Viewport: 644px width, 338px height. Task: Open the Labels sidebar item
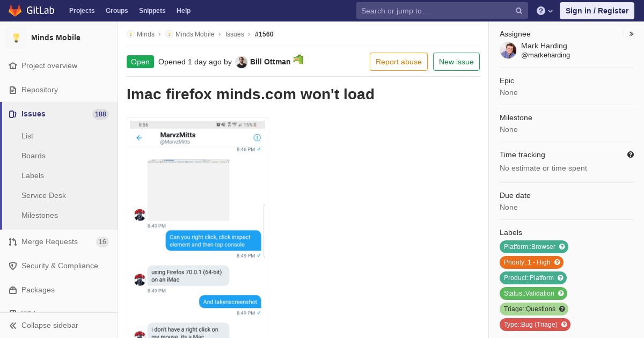tap(33, 175)
